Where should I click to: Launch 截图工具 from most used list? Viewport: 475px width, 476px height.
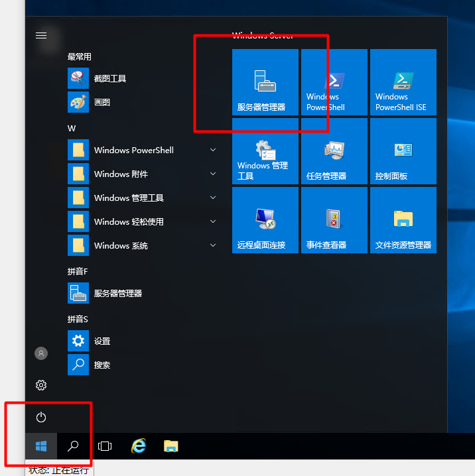pyautogui.click(x=143, y=78)
